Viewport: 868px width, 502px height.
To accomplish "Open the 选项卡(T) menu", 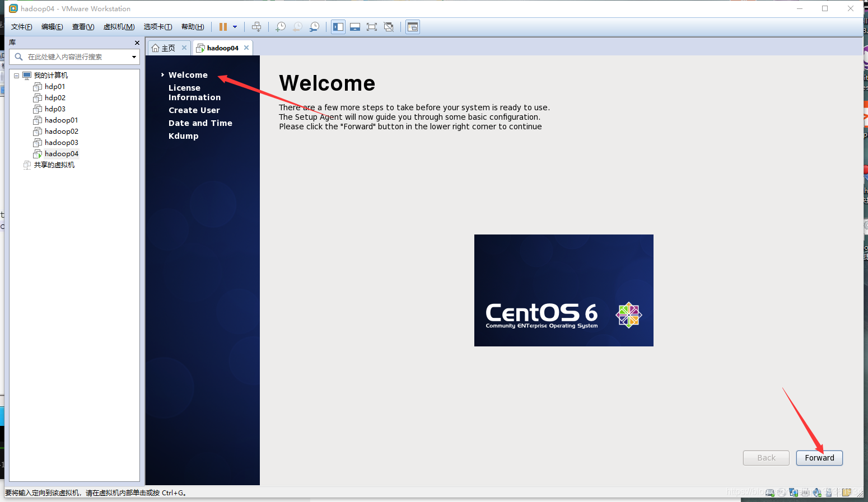I will 158,27.
